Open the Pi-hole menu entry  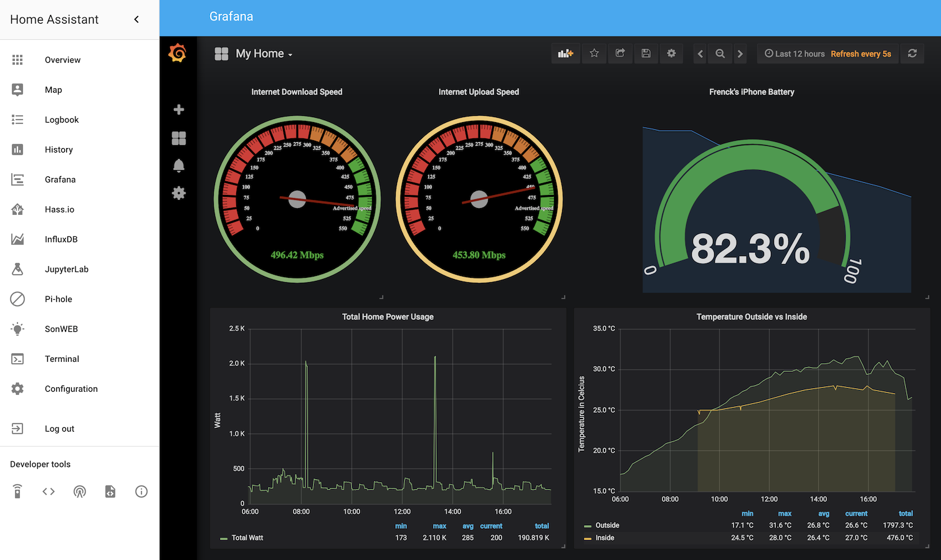click(x=58, y=299)
